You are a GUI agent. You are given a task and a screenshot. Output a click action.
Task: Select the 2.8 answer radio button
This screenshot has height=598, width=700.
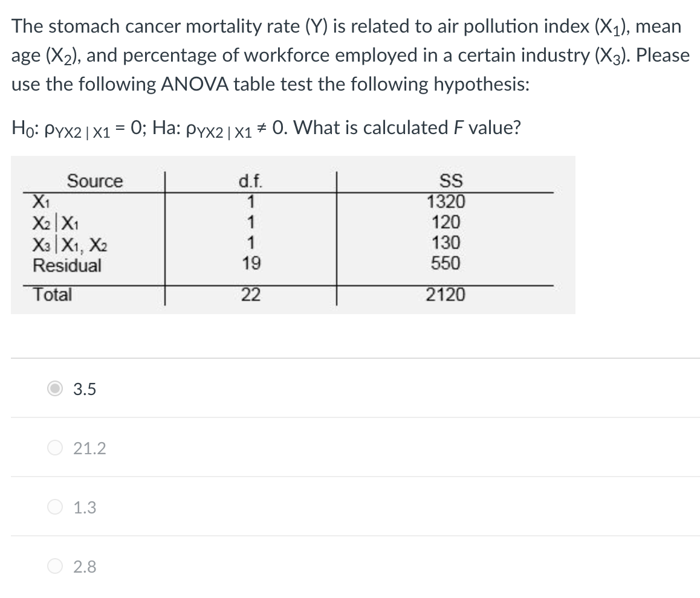click(x=55, y=567)
